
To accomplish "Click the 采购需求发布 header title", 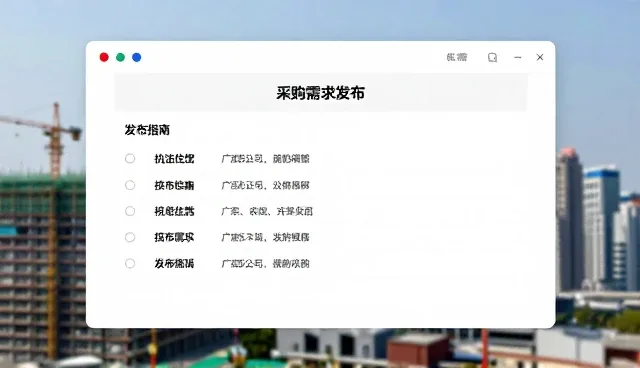I will pos(320,93).
